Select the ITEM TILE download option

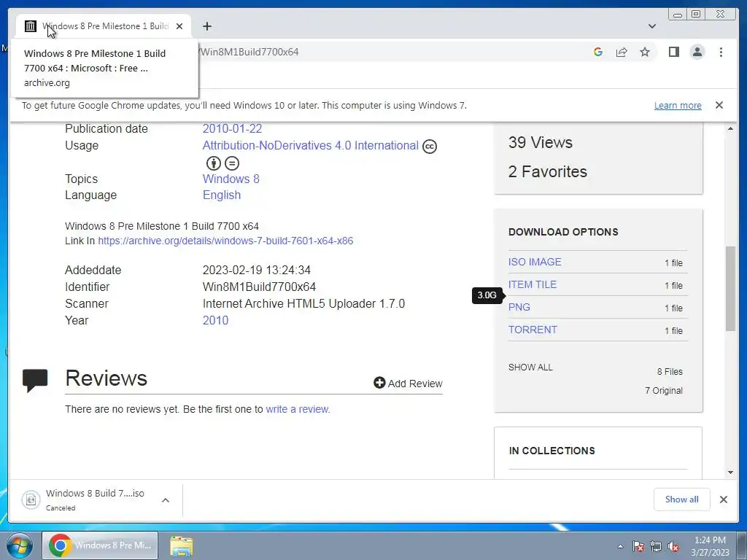[532, 284]
